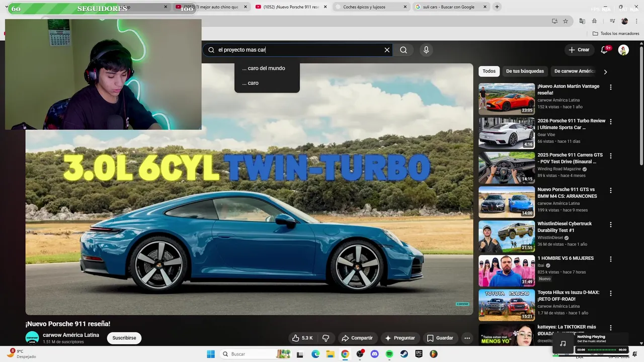Click 'Winding Road Magazine' channel name
Screen dimensions: 644x362
click(559, 169)
